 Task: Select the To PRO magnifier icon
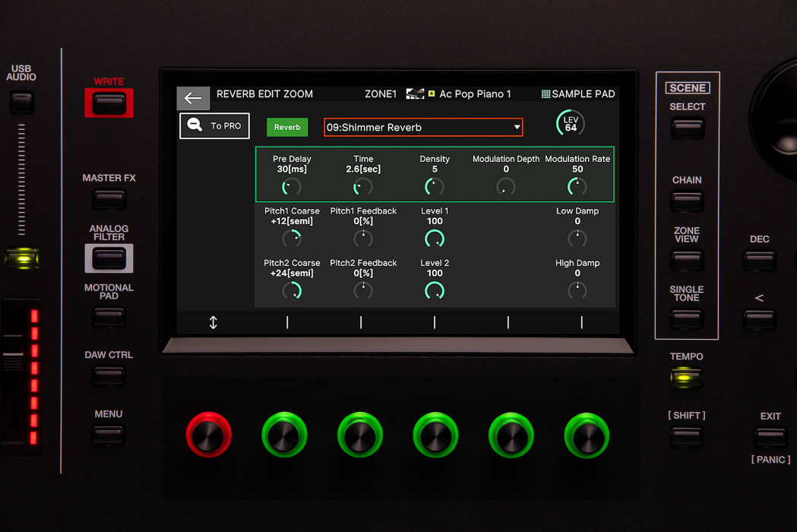pos(195,125)
